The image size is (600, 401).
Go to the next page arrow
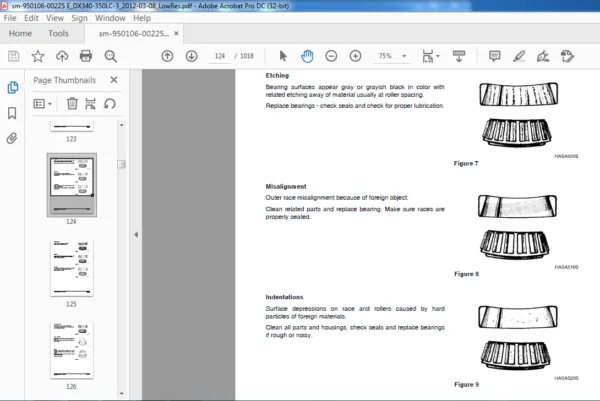pyautogui.click(x=191, y=56)
